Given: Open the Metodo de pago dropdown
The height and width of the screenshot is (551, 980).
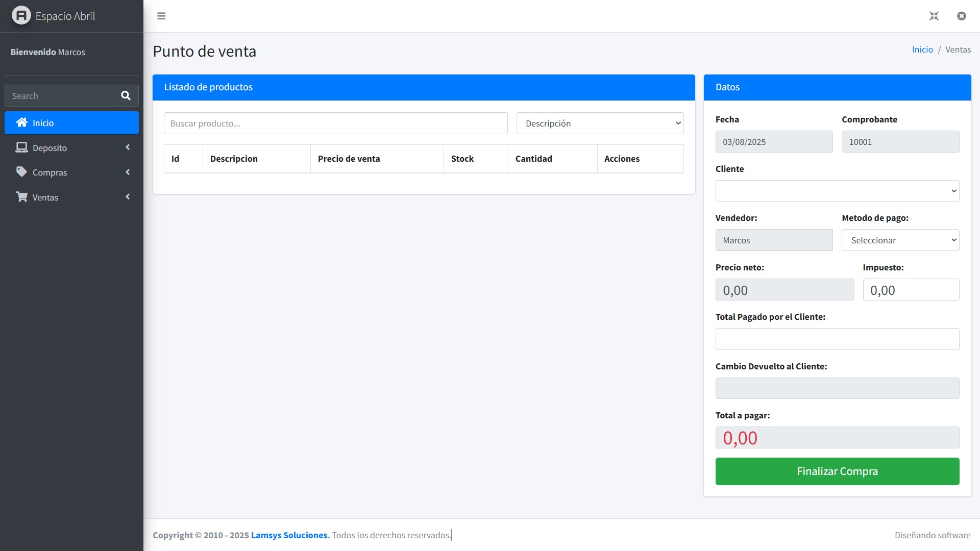Looking at the screenshot, I should (x=900, y=240).
